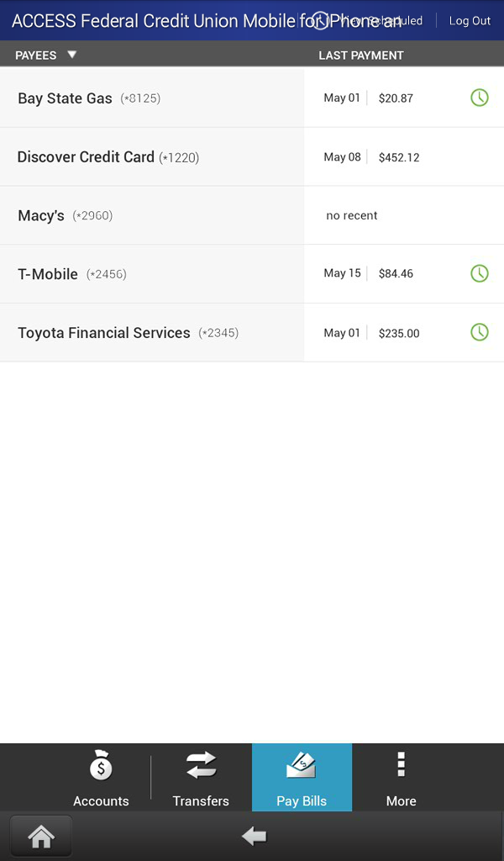This screenshot has height=861, width=504.
Task: Open the Accounts section via money bag icon
Action: point(101,767)
